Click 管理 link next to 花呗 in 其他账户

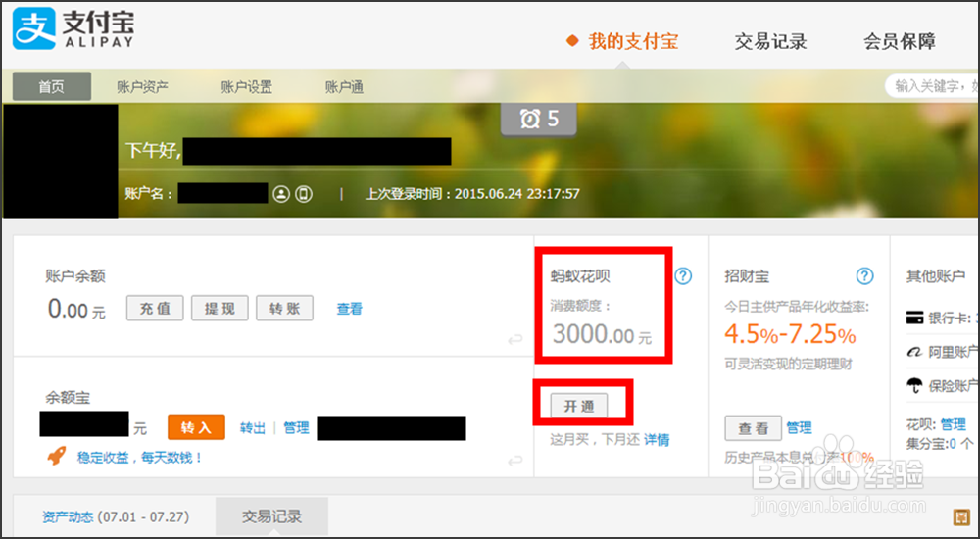coord(954,425)
